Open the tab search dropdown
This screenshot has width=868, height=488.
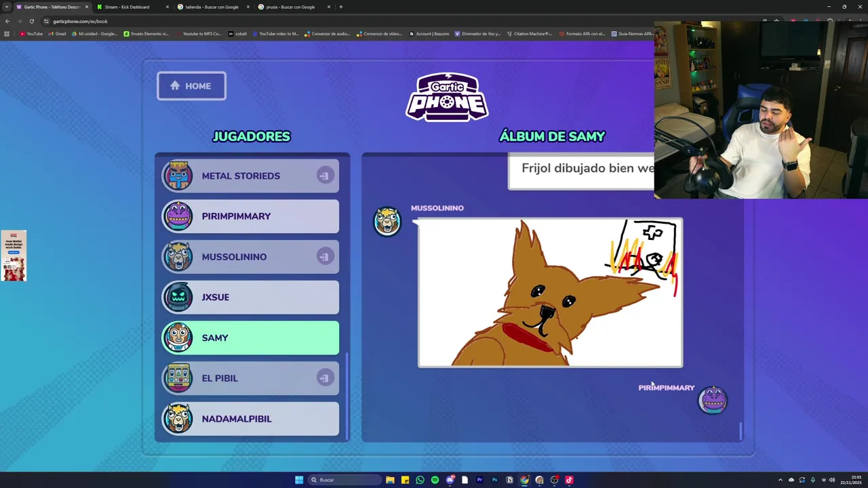7,7
